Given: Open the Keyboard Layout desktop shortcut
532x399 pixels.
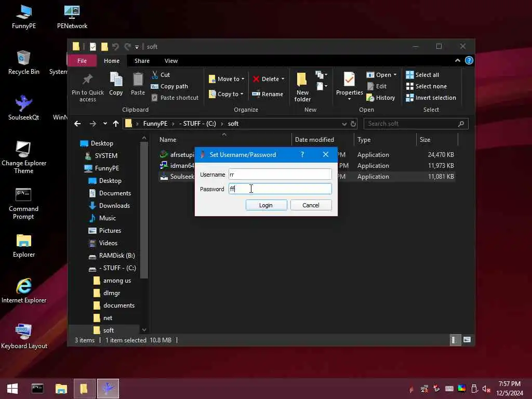Looking at the screenshot, I should [x=23, y=337].
